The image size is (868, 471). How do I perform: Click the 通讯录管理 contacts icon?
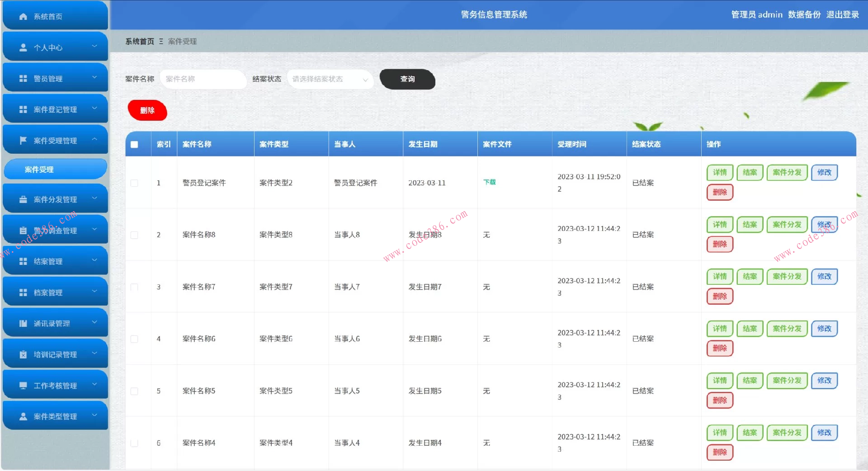click(x=23, y=323)
